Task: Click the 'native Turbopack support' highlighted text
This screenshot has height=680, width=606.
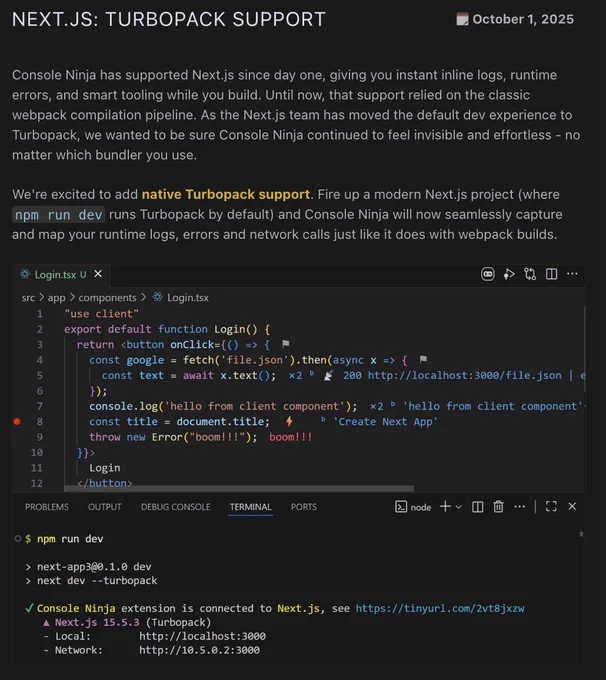Action: (x=226, y=194)
